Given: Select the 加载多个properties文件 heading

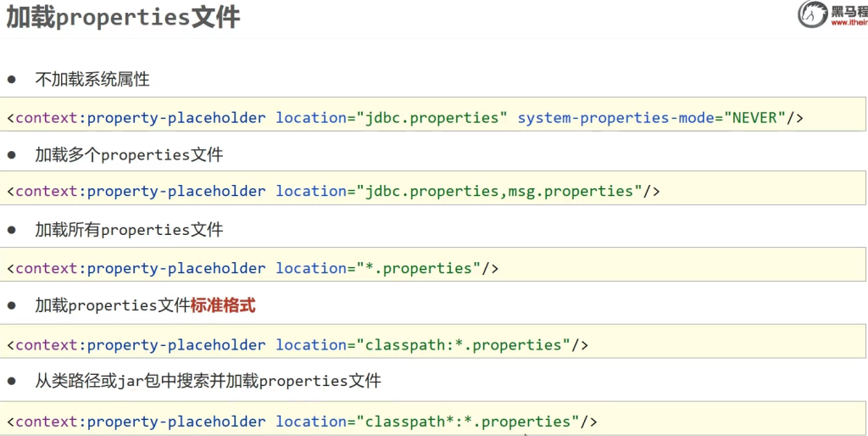Looking at the screenshot, I should 129,155.
